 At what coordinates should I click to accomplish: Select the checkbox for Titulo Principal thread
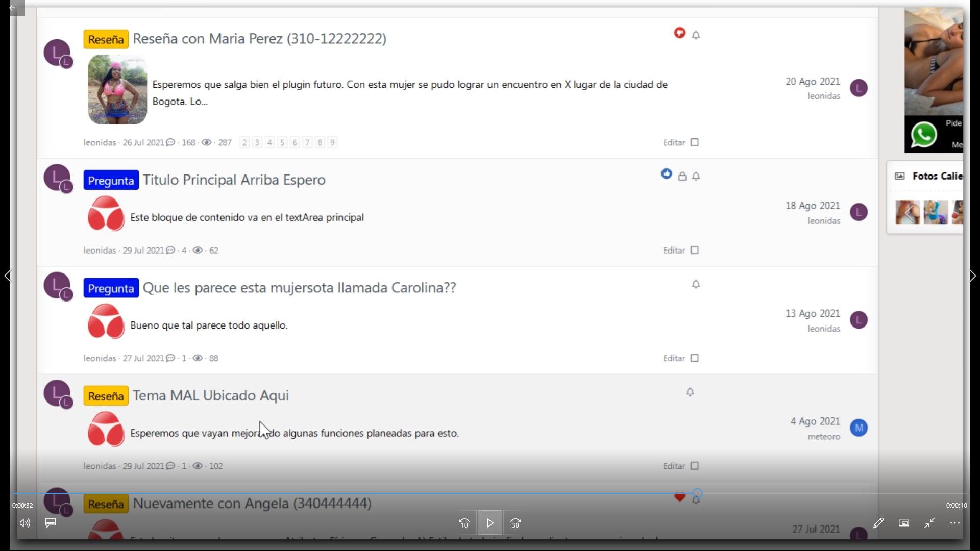pos(695,250)
